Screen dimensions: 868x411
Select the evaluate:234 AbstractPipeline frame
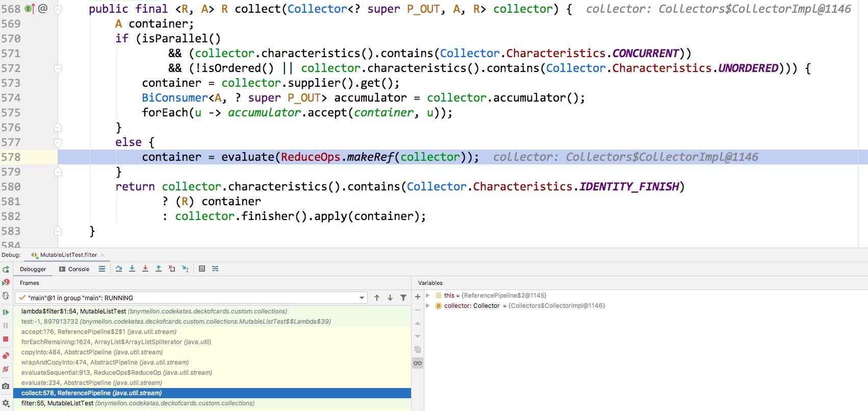pos(212,382)
